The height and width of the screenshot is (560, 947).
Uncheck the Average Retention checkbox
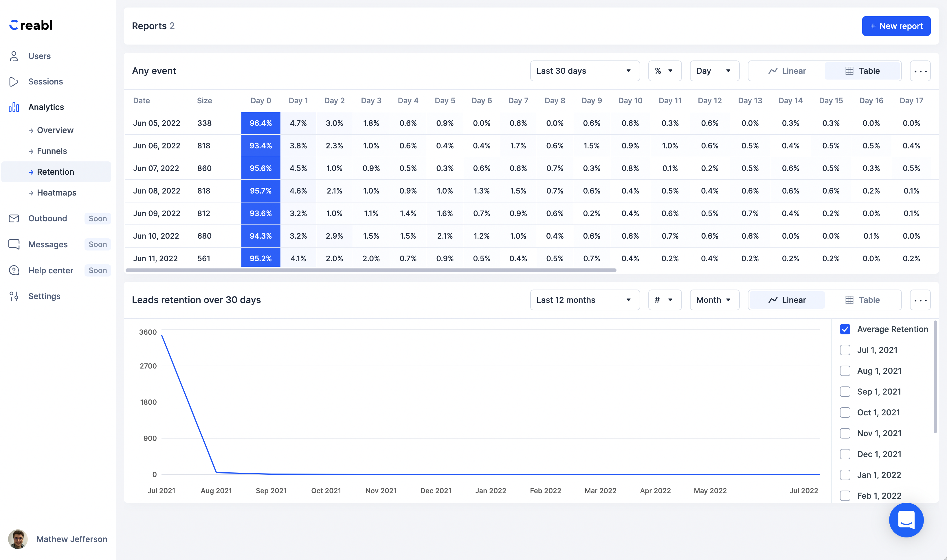point(845,329)
